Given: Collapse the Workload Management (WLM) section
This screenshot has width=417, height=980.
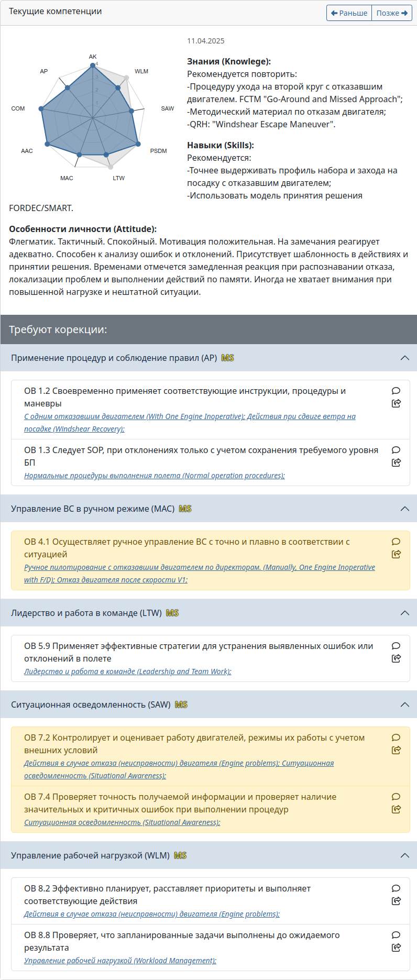Looking at the screenshot, I should pyautogui.click(x=404, y=855).
